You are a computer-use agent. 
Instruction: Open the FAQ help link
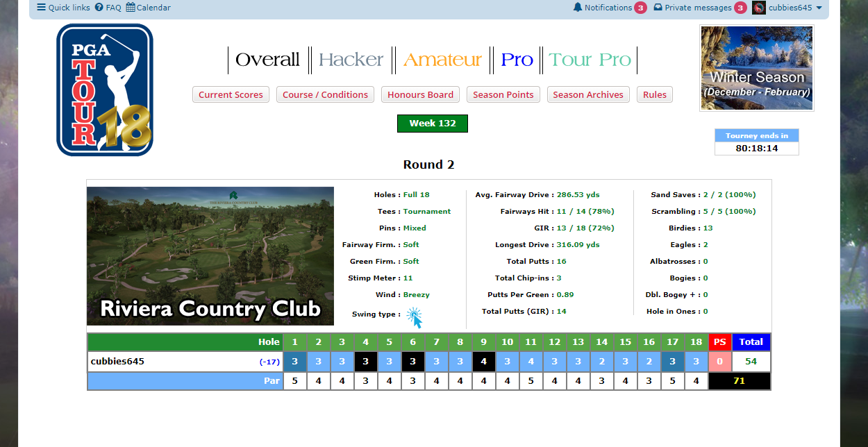pos(108,8)
